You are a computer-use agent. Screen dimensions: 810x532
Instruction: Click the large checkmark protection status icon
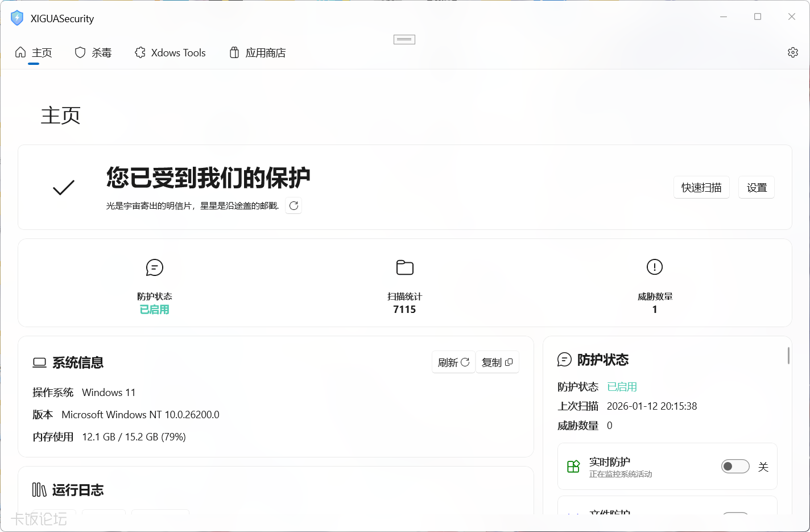click(x=64, y=187)
